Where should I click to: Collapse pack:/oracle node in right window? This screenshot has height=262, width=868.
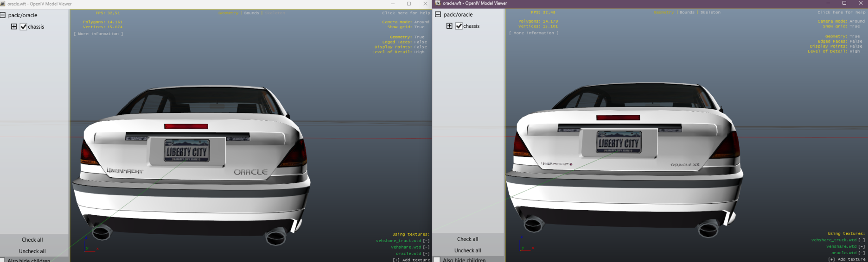[438, 14]
